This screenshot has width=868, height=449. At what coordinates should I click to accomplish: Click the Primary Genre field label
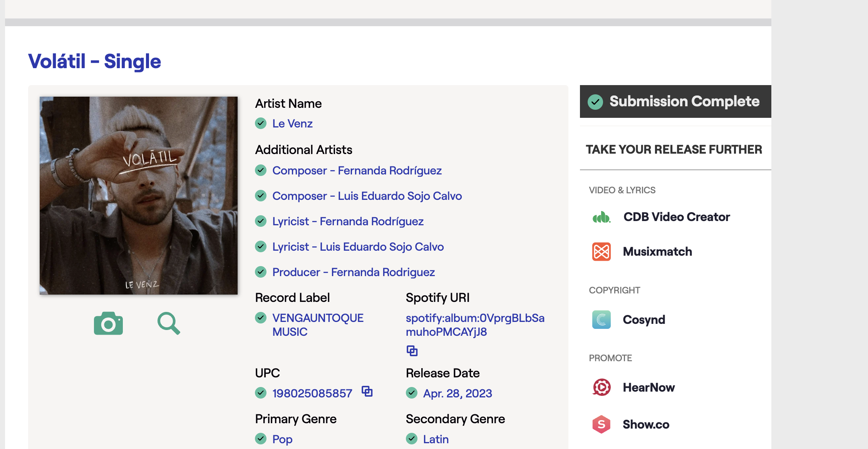coord(296,419)
